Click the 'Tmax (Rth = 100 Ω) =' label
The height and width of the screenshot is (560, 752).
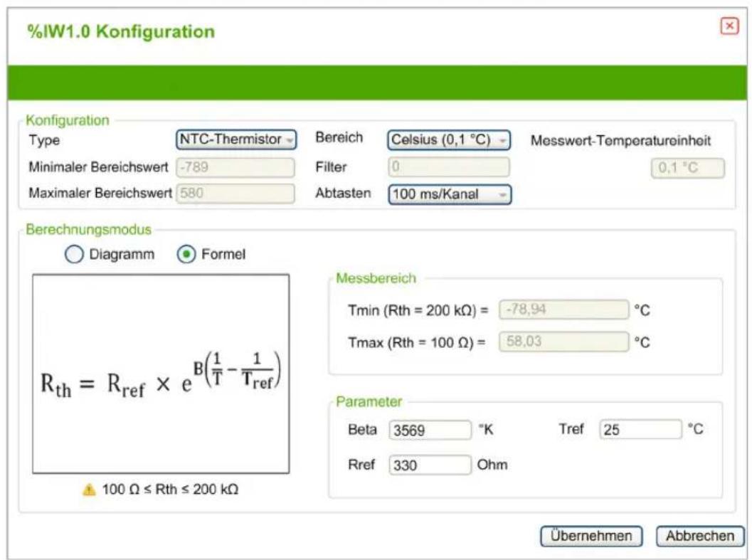click(x=417, y=343)
